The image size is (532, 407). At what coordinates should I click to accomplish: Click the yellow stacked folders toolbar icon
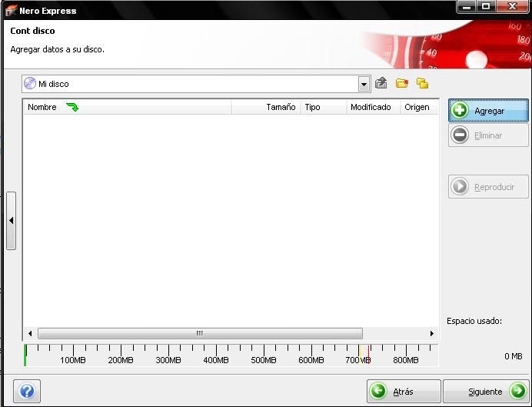tap(422, 83)
